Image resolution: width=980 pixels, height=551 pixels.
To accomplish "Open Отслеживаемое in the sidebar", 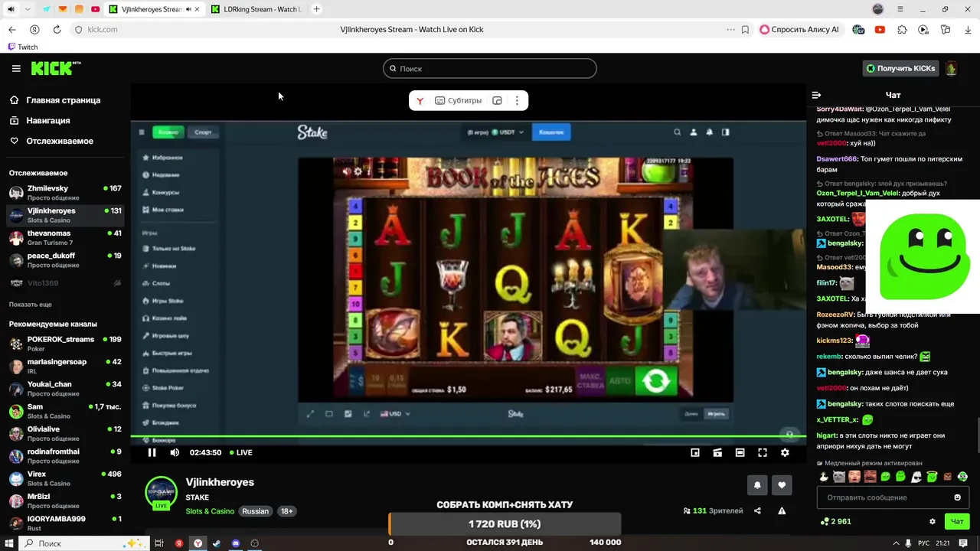I will 59,142.
